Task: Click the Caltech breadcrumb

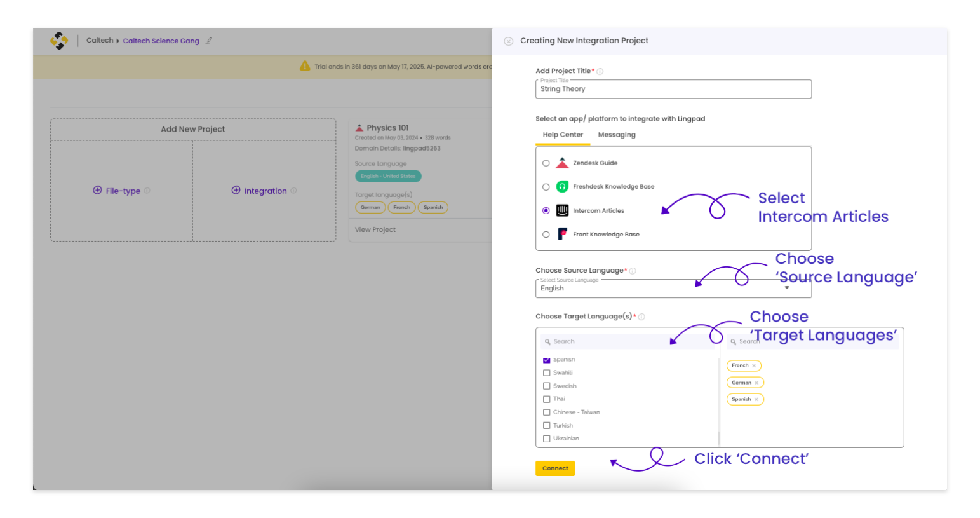Action: coord(100,40)
